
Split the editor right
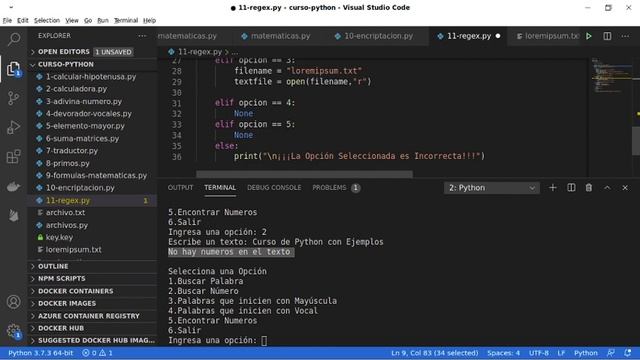(607, 36)
